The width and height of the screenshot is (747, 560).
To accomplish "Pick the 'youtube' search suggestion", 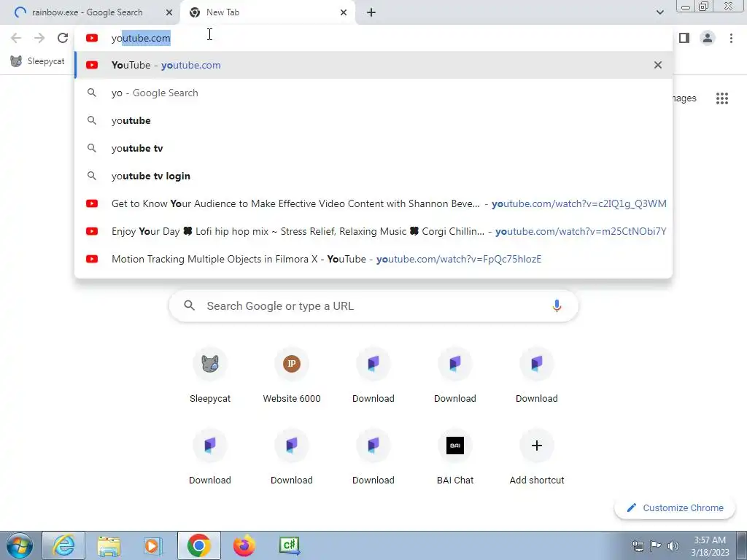I will [373, 120].
